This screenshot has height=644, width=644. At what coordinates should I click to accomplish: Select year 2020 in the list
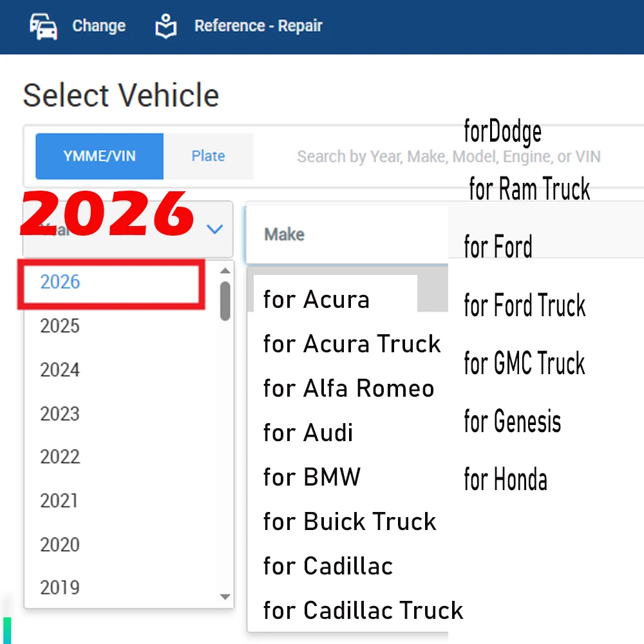(x=60, y=545)
